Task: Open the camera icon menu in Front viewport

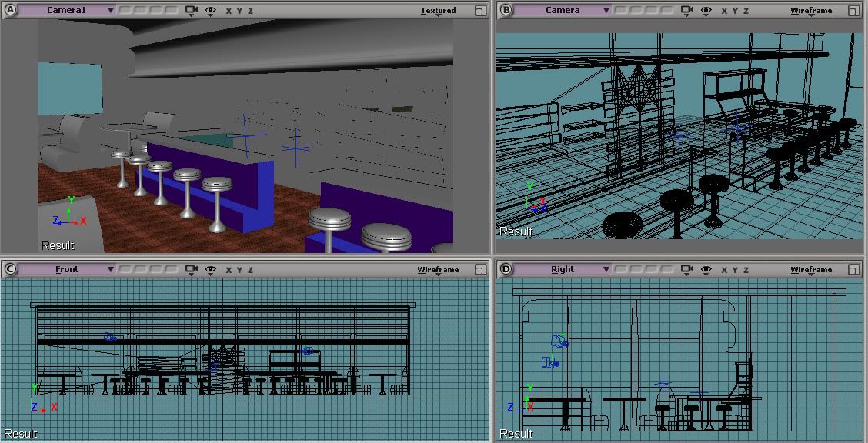Action: pyautogui.click(x=192, y=269)
